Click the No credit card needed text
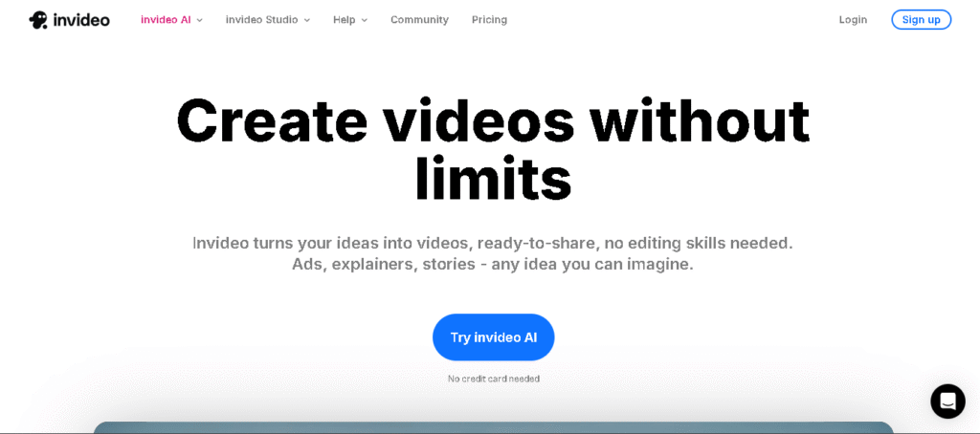 [x=493, y=380]
